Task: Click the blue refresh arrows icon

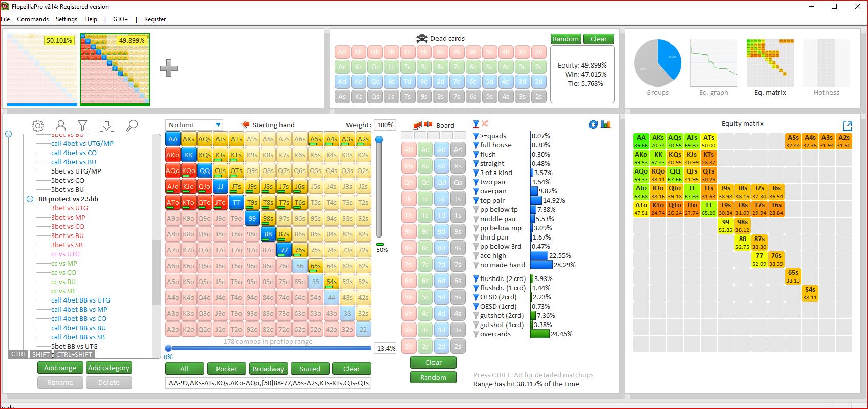Action: [x=593, y=124]
